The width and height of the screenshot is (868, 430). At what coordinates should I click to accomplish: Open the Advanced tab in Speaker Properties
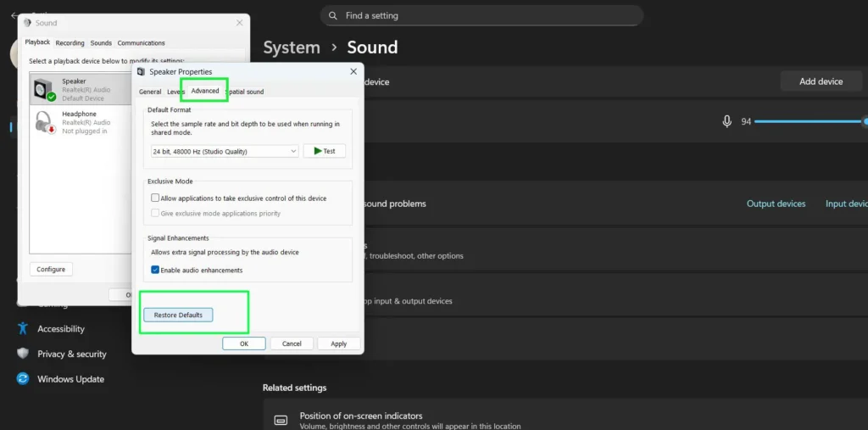click(205, 91)
